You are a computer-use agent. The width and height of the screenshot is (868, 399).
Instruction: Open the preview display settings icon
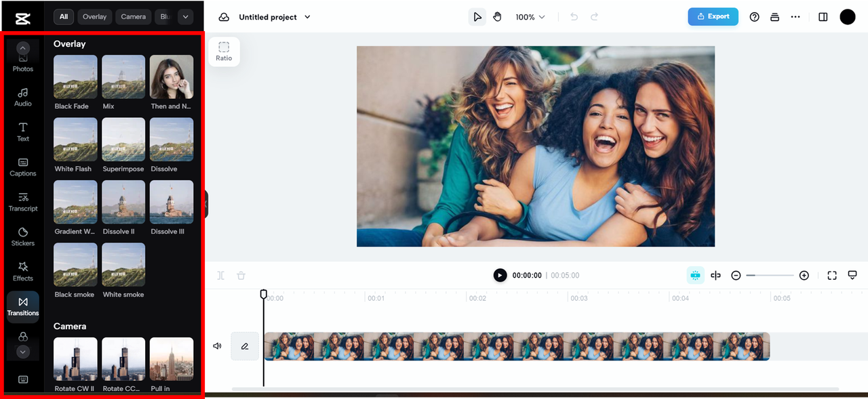click(x=852, y=275)
